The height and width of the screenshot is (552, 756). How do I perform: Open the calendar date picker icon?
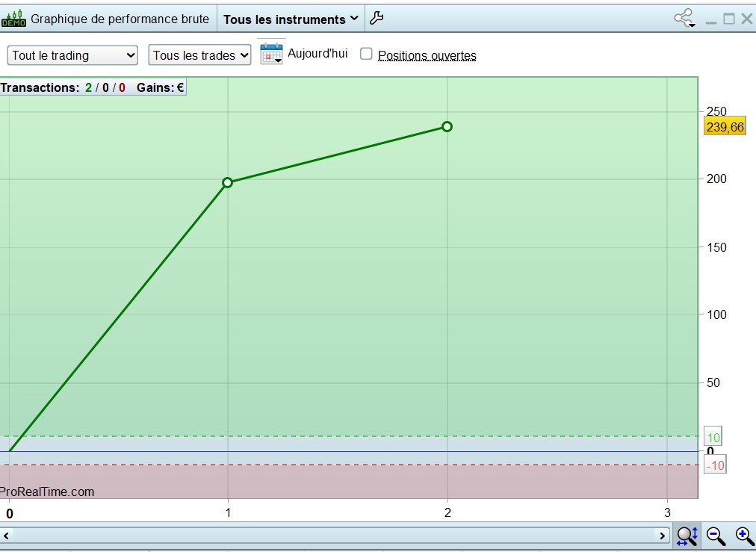tap(271, 53)
